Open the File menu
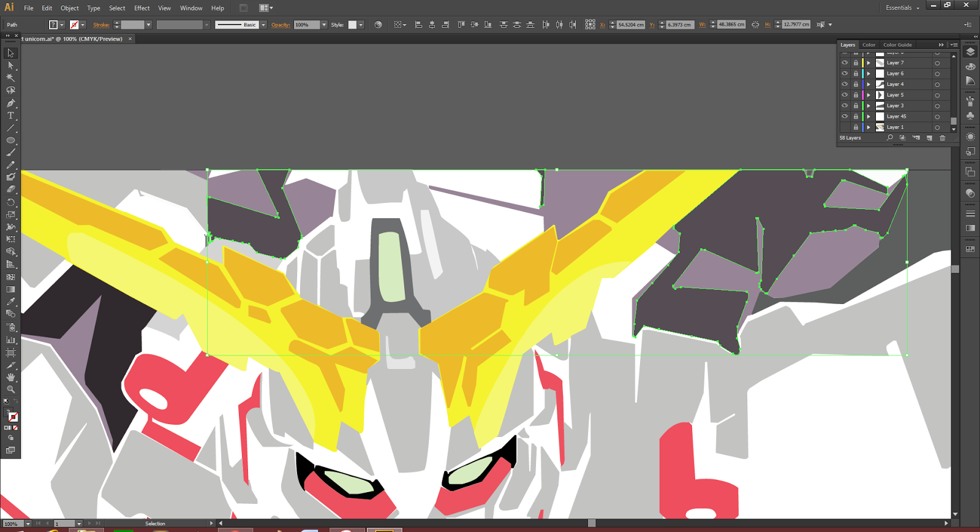 [x=29, y=8]
